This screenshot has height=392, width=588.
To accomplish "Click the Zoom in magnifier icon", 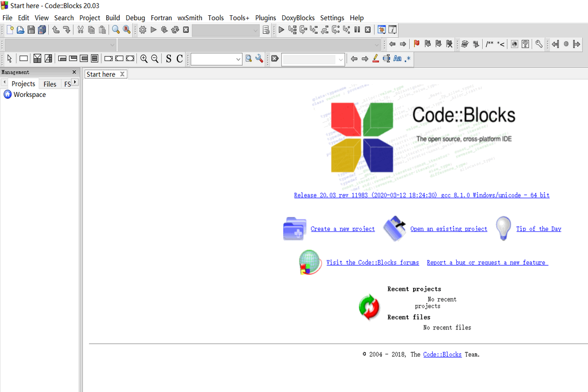I will pos(144,58).
